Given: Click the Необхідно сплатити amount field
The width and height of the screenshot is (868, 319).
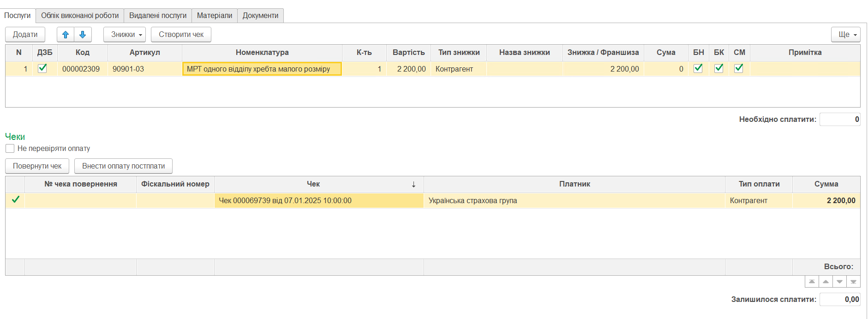Looking at the screenshot, I should pyautogui.click(x=839, y=120).
